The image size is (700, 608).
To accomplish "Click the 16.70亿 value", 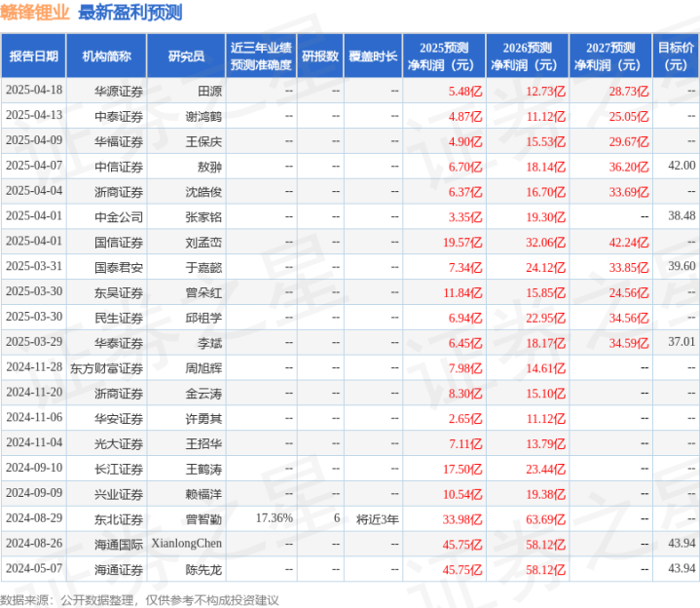I will click(545, 192).
